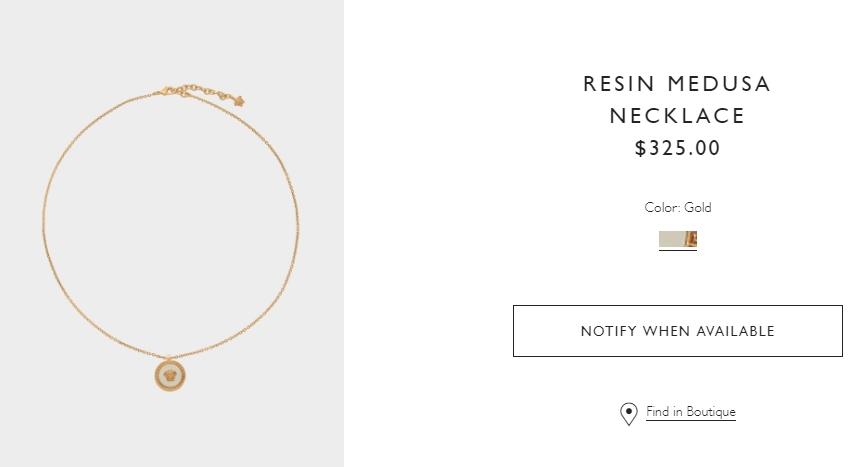Screen dimensions: 863x467
Task: Click the extension chain links near the clasp
Action: click(x=212, y=92)
